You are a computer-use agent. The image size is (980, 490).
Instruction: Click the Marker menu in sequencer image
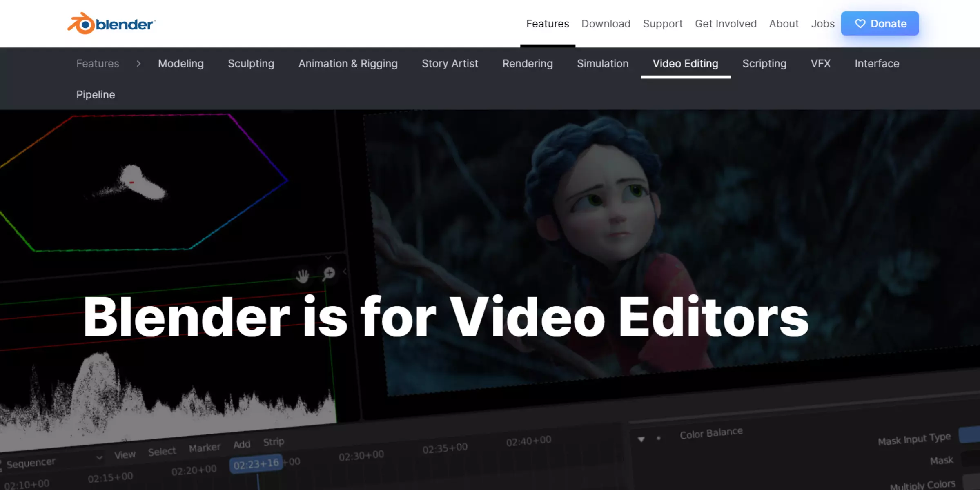tap(205, 448)
